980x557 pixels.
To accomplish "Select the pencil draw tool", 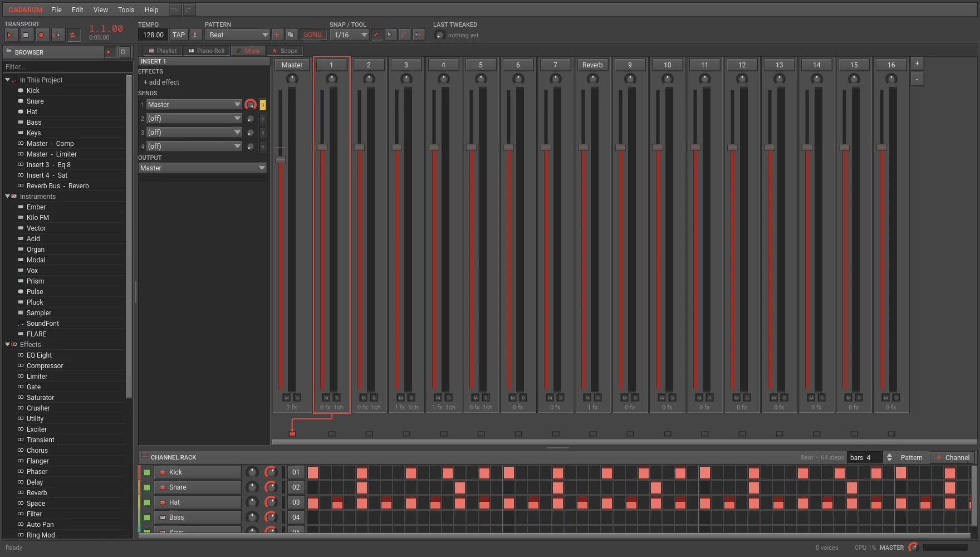I will point(376,35).
